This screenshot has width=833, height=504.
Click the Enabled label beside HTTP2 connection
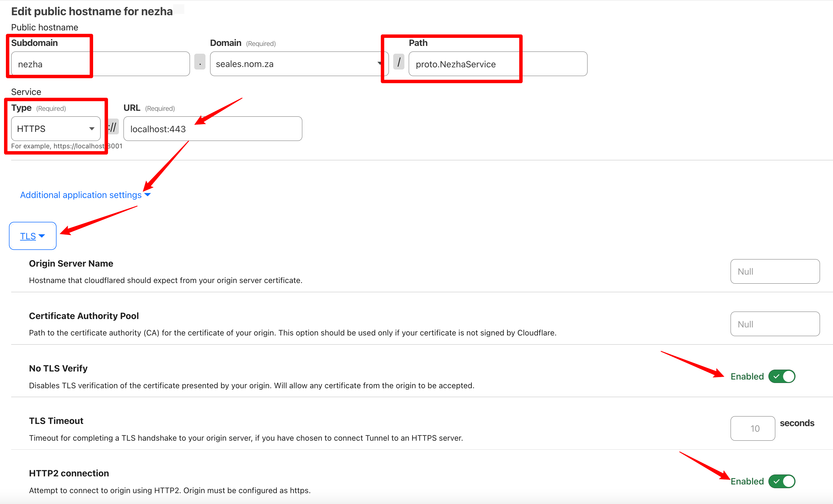coord(747,481)
